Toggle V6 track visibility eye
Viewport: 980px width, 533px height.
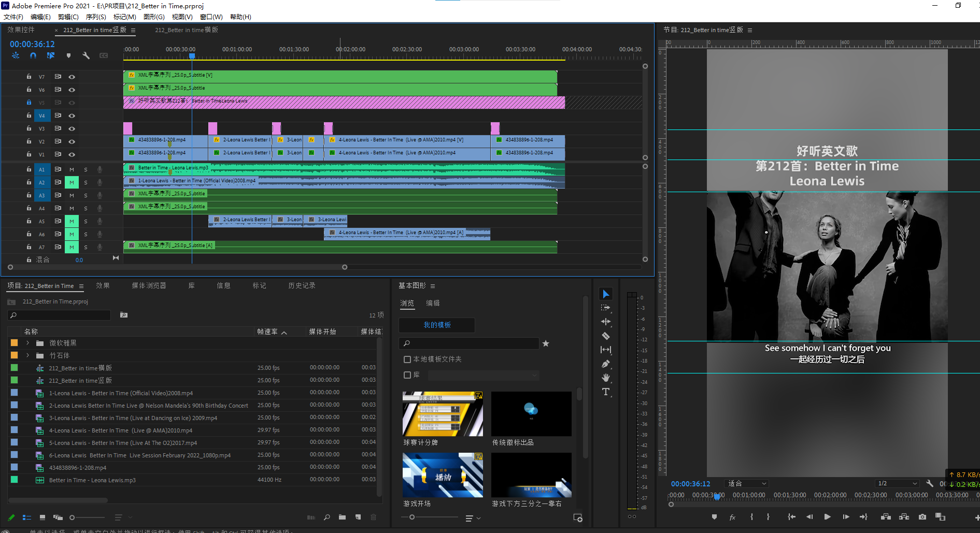pos(72,90)
